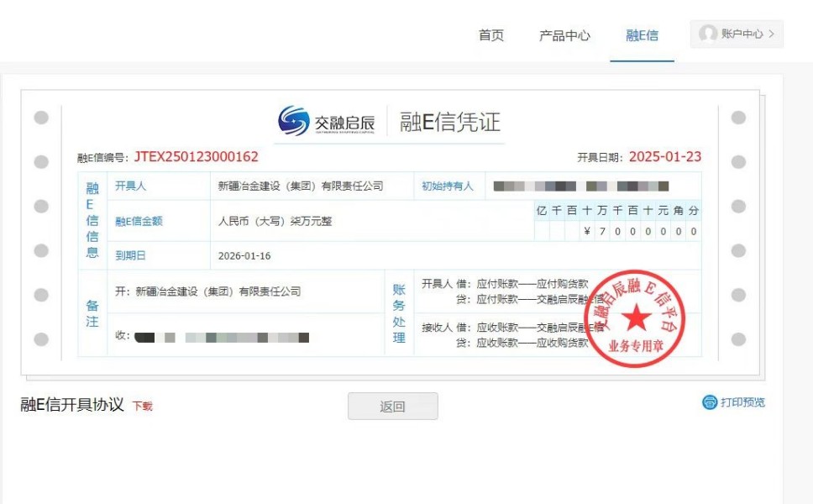Screen dimensions: 813x504
Task: Select the remark line starting with 开：
Action: pos(208,291)
